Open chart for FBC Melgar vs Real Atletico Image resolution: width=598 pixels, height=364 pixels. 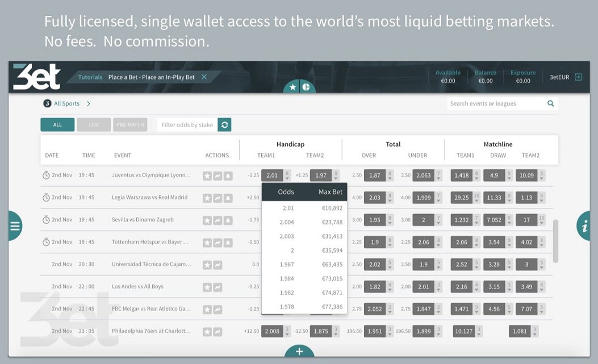(218, 309)
